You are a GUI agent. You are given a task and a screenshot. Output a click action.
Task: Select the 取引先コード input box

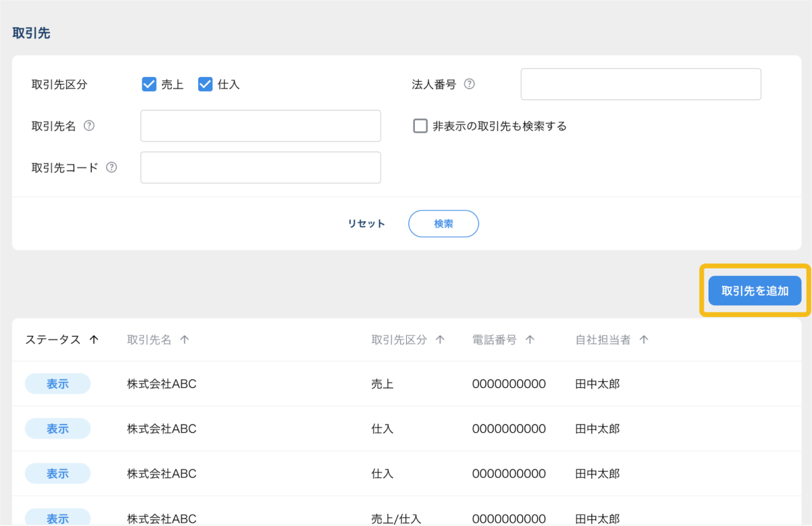261,167
